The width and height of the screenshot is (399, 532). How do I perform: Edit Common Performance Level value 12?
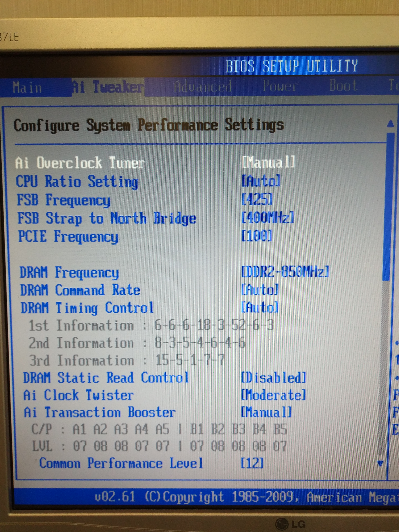(x=252, y=463)
